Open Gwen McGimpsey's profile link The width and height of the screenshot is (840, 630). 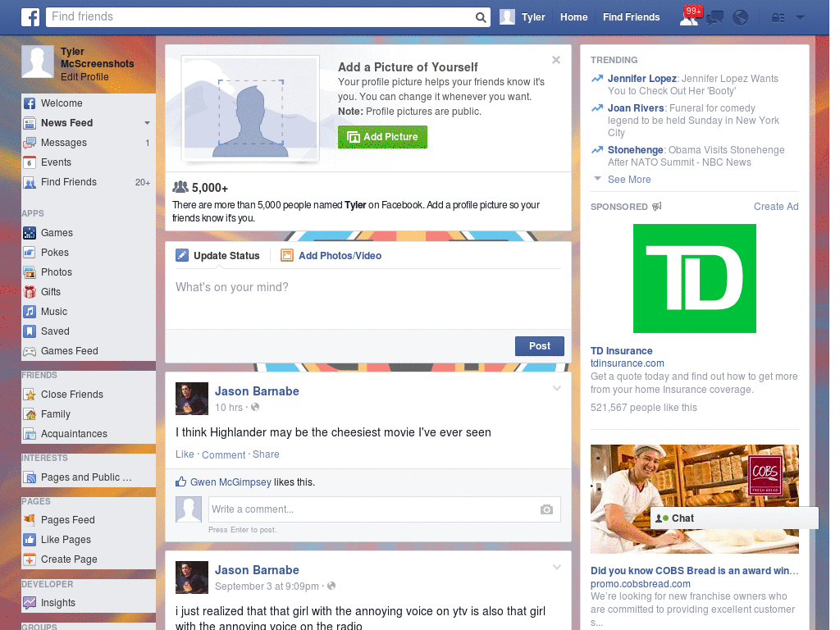click(231, 482)
